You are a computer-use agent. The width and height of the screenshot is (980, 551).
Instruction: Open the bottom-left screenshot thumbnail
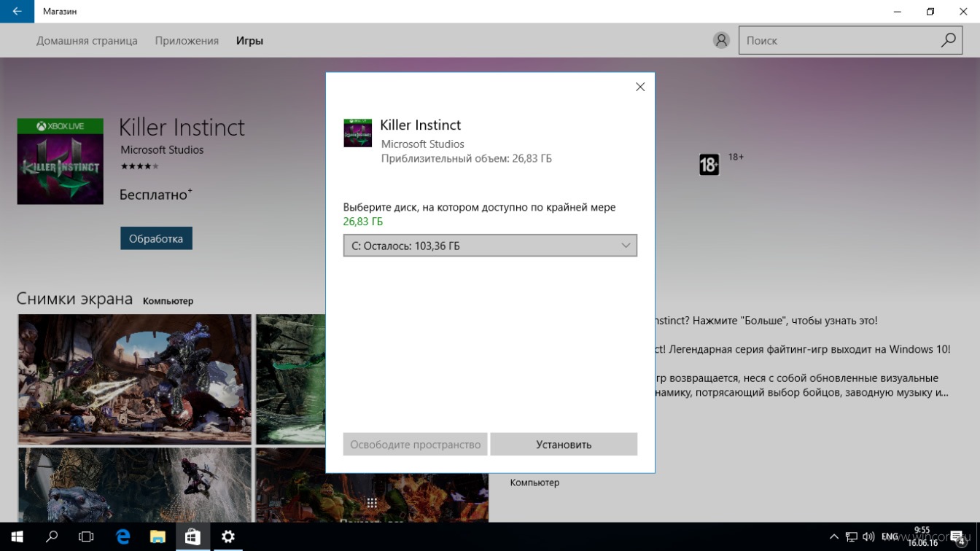point(135,485)
